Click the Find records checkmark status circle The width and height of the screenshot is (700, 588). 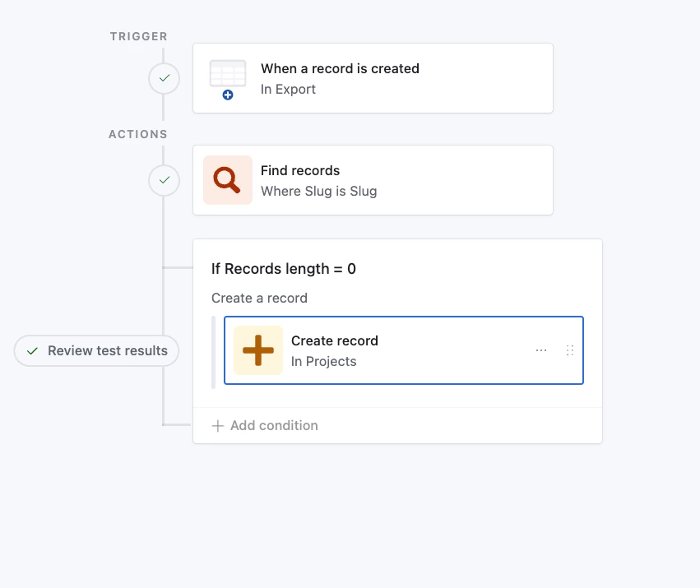click(164, 180)
